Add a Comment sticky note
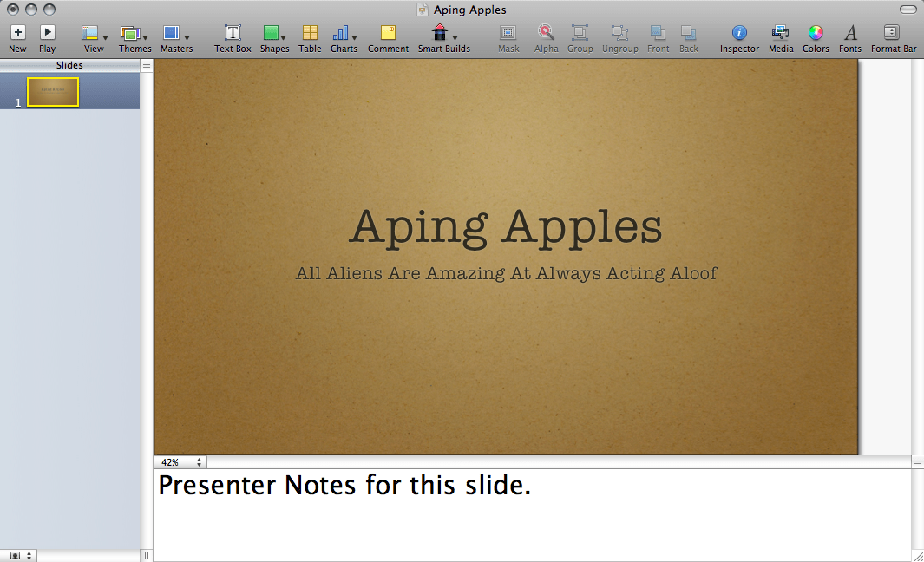This screenshot has height=562, width=924. click(x=388, y=33)
